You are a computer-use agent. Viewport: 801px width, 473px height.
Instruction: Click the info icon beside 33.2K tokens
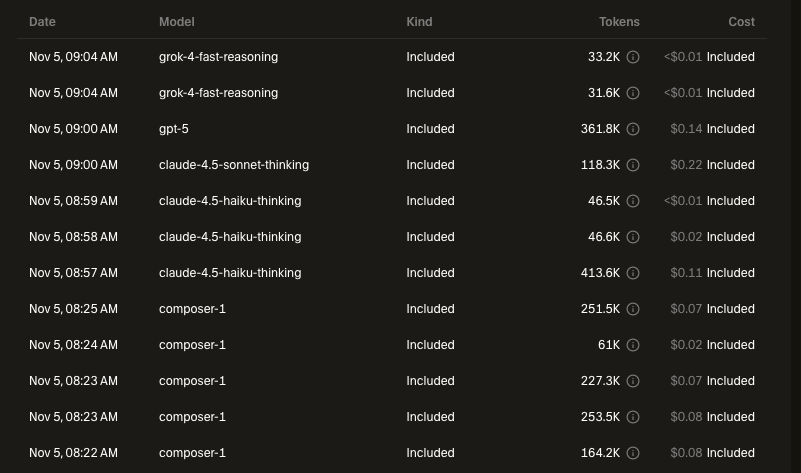tap(633, 57)
